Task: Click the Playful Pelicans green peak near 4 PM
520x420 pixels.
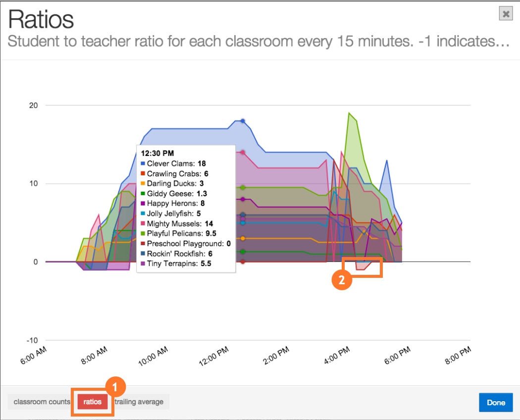Action: pos(350,113)
